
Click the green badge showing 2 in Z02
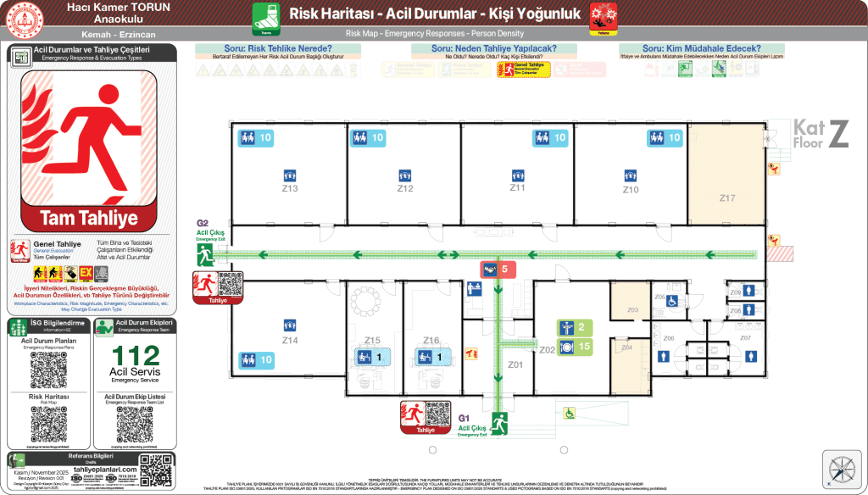(x=575, y=327)
